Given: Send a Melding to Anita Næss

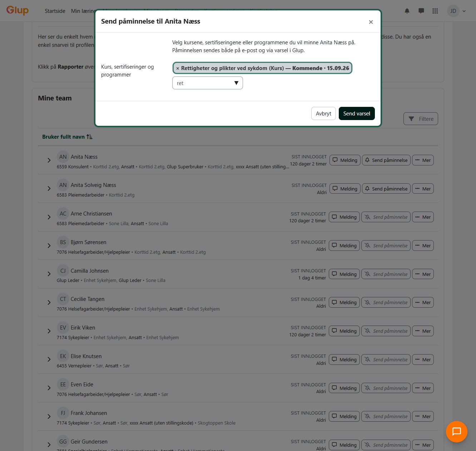Looking at the screenshot, I should 345,160.
